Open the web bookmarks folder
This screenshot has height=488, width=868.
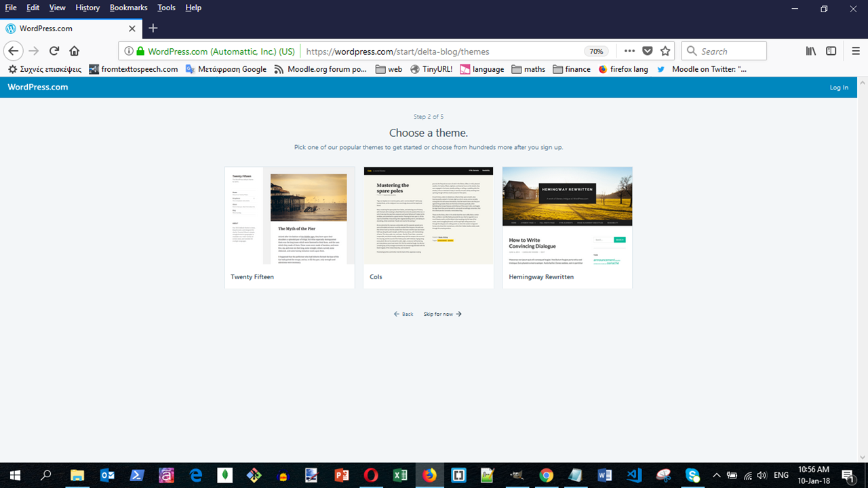pos(389,69)
